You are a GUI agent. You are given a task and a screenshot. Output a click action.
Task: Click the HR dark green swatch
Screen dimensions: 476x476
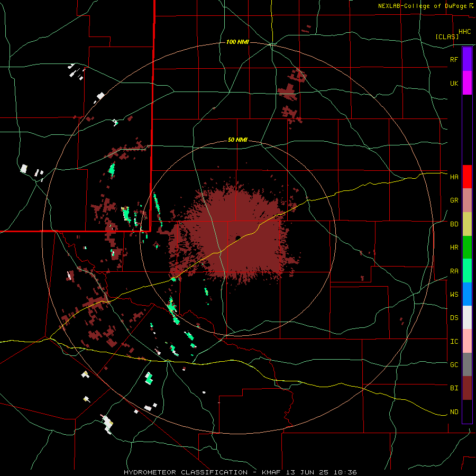[x=467, y=248]
